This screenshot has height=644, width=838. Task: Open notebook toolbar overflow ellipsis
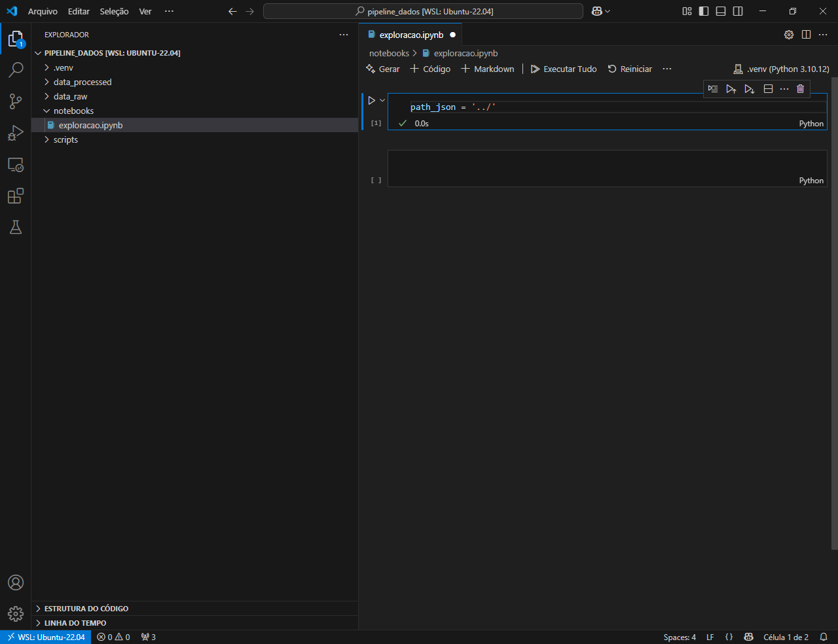coord(667,69)
